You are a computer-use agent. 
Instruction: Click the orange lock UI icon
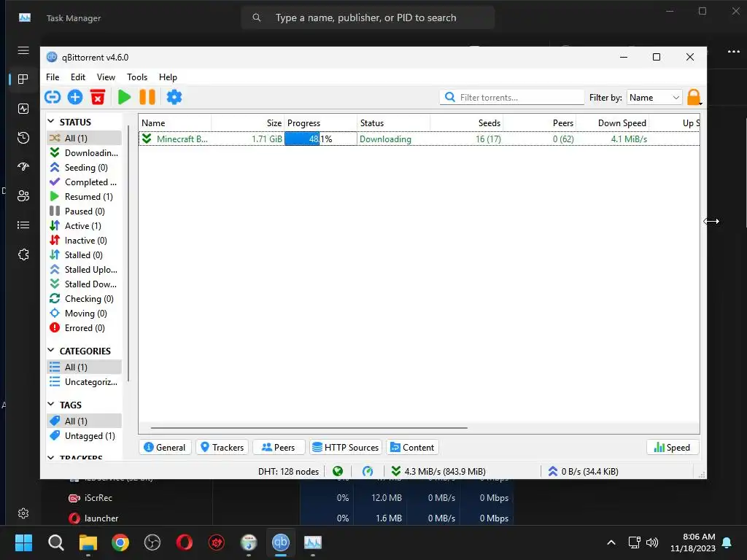click(694, 97)
